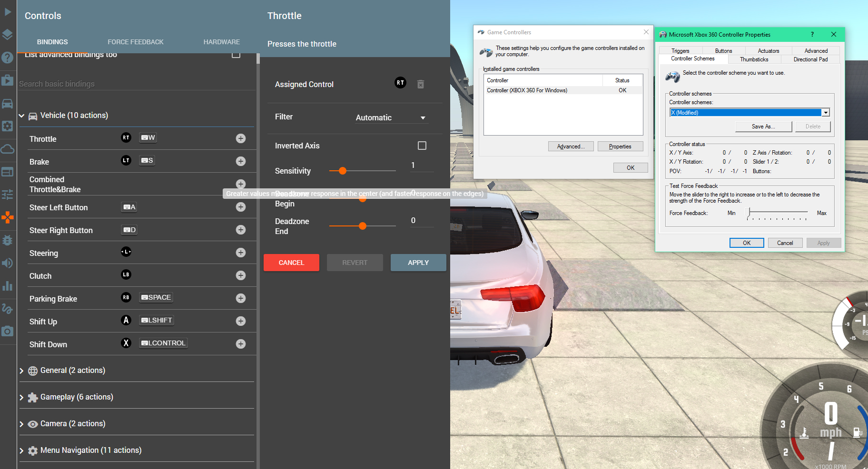Switch to the BINDINGS tab

tap(52, 42)
